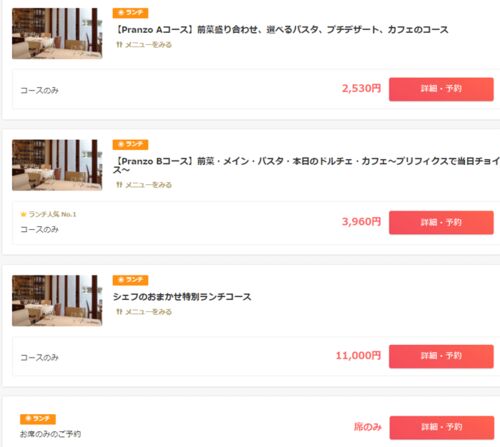The image size is (500, 447).
Task: Click the fork icon beside the omakase menu link
Action: pos(119,312)
